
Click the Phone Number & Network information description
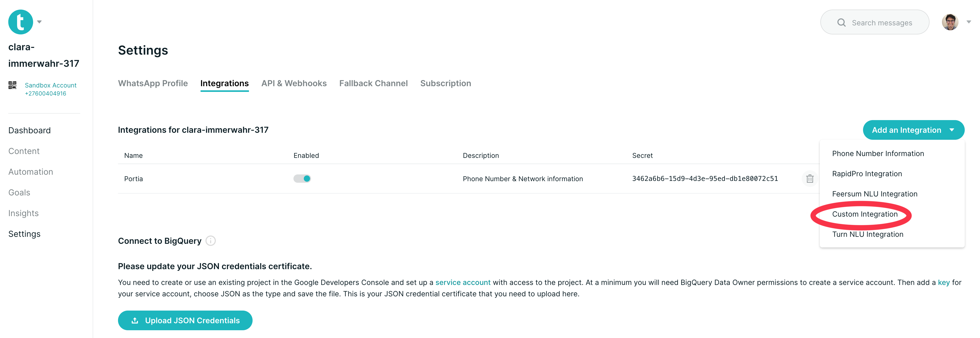tap(523, 179)
